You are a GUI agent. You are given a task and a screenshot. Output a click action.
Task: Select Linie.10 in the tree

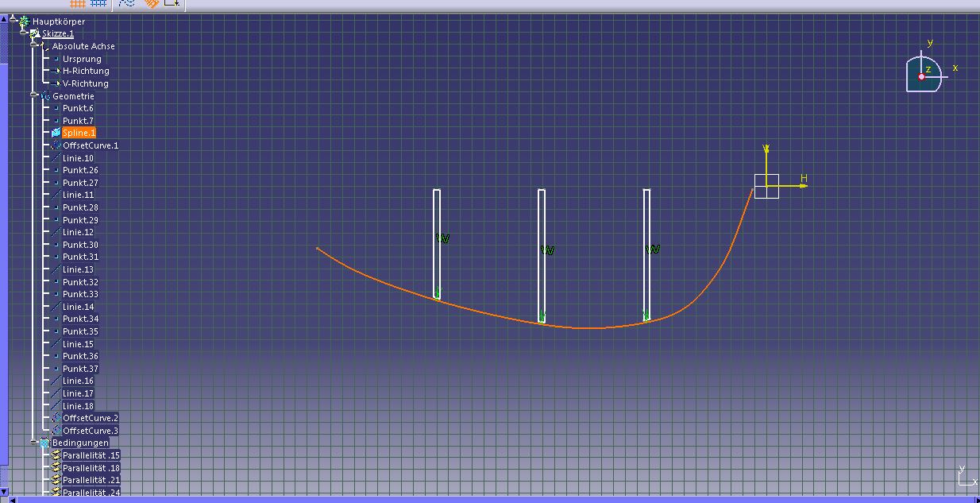click(78, 158)
